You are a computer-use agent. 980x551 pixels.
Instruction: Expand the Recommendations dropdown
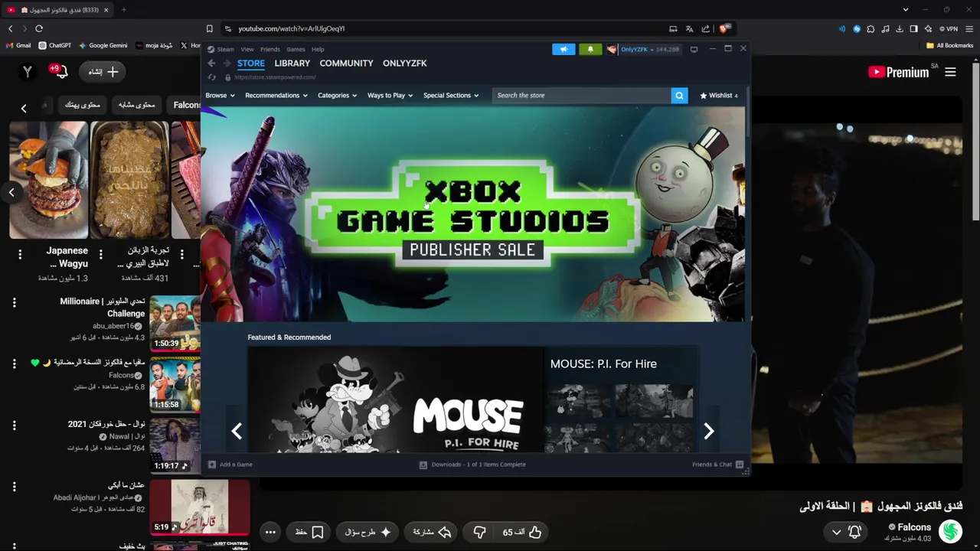tap(276, 96)
